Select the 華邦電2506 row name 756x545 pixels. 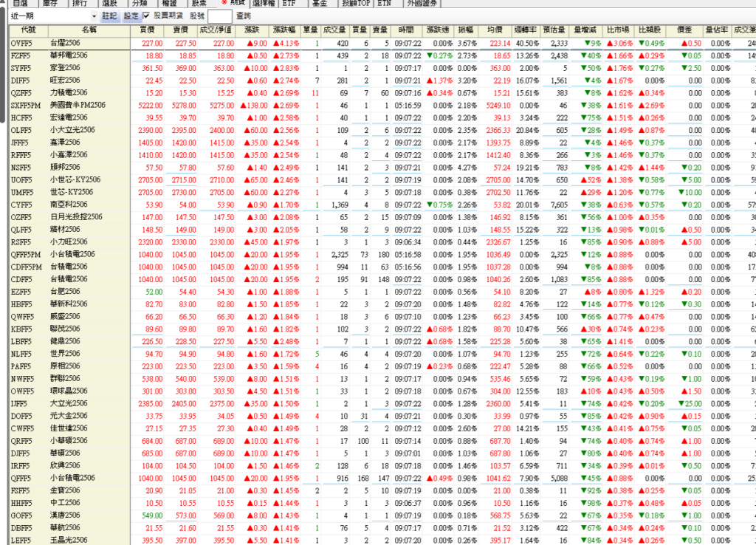click(x=69, y=55)
